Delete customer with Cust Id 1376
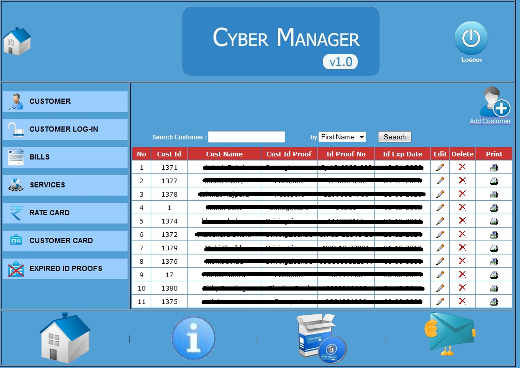The width and height of the screenshot is (520, 368). 462,261
